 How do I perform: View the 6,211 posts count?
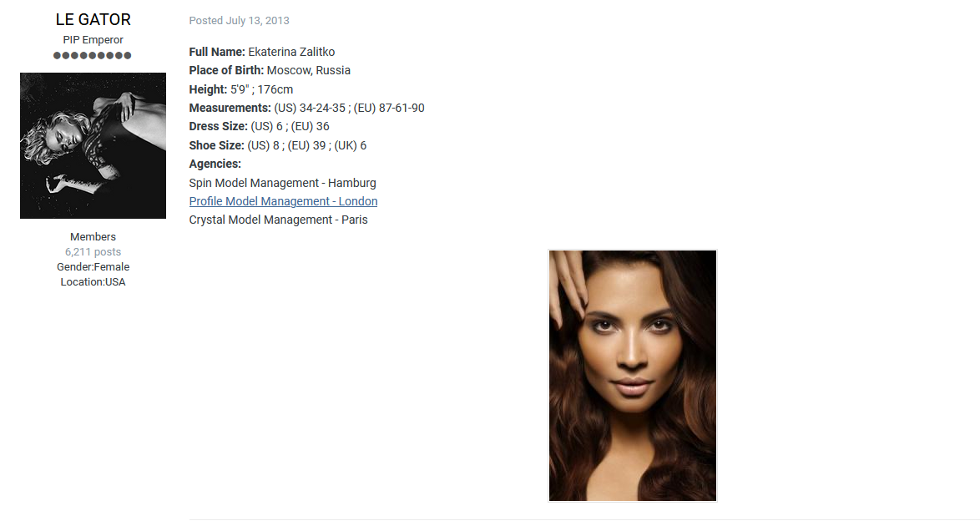click(93, 252)
